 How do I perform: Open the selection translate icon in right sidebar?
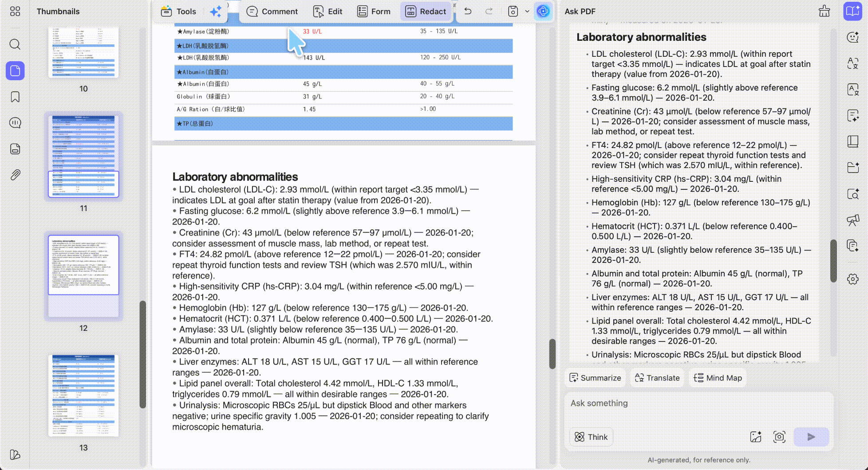click(x=853, y=63)
